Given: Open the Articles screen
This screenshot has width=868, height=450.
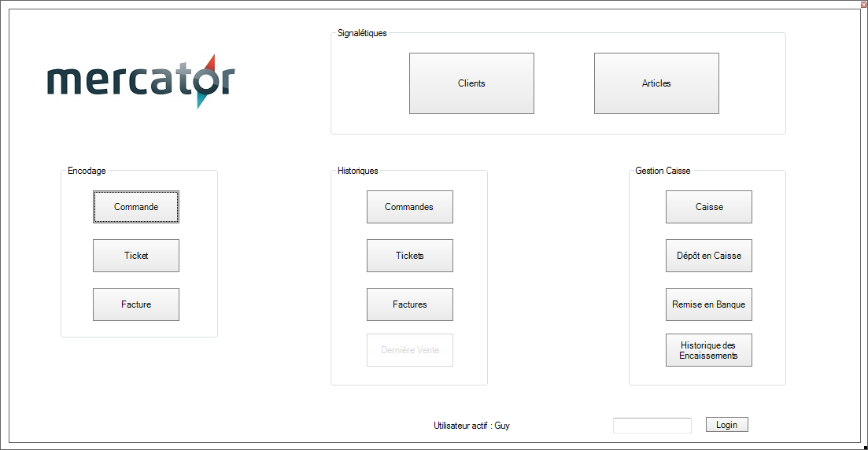Looking at the screenshot, I should [x=656, y=83].
